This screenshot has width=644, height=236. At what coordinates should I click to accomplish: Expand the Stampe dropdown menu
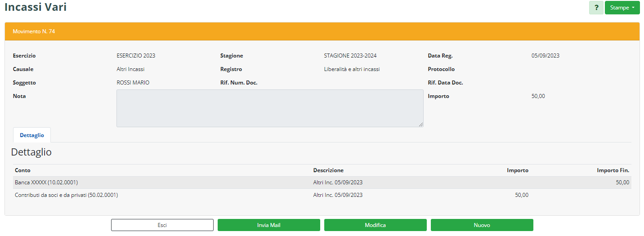pos(622,8)
